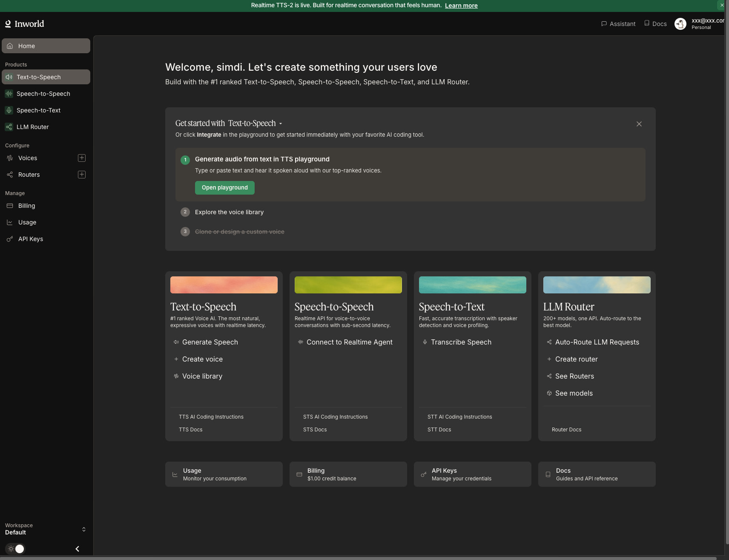The height and width of the screenshot is (560, 729).
Task: Expand step 2 Explore the voice library
Action: click(229, 212)
